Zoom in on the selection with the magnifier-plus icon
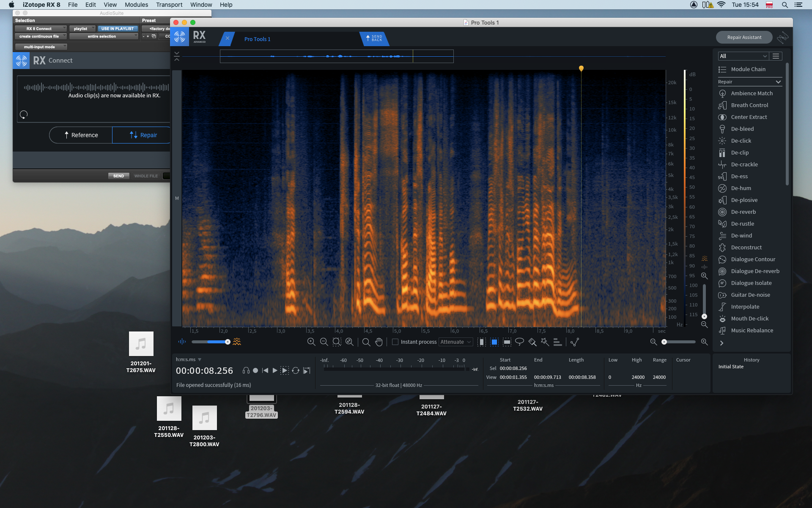 pos(311,342)
